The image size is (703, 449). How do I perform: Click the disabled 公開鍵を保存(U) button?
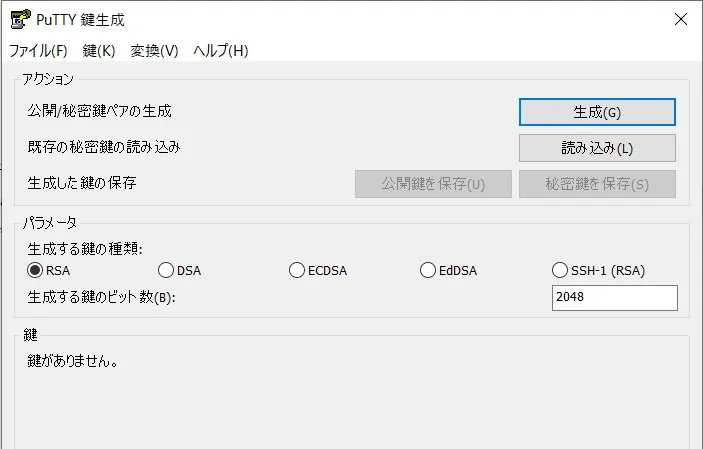pyautogui.click(x=433, y=184)
